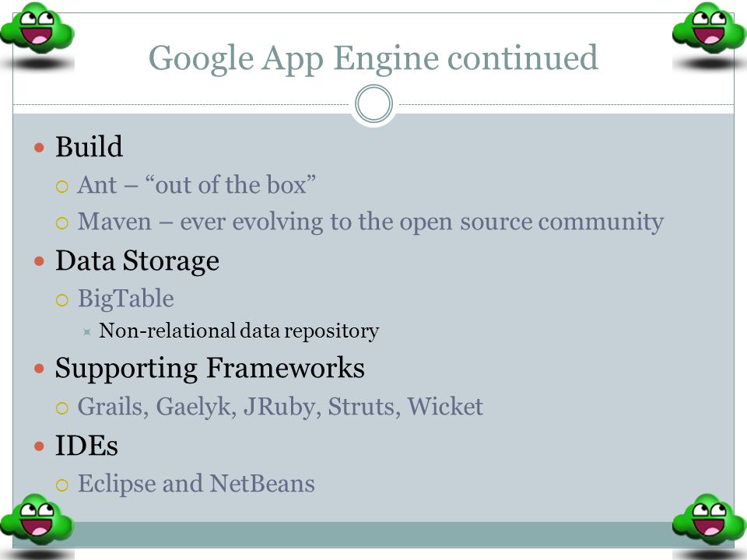
Task: Click the green smiley cloud at top-left corner
Action: click(x=37, y=28)
